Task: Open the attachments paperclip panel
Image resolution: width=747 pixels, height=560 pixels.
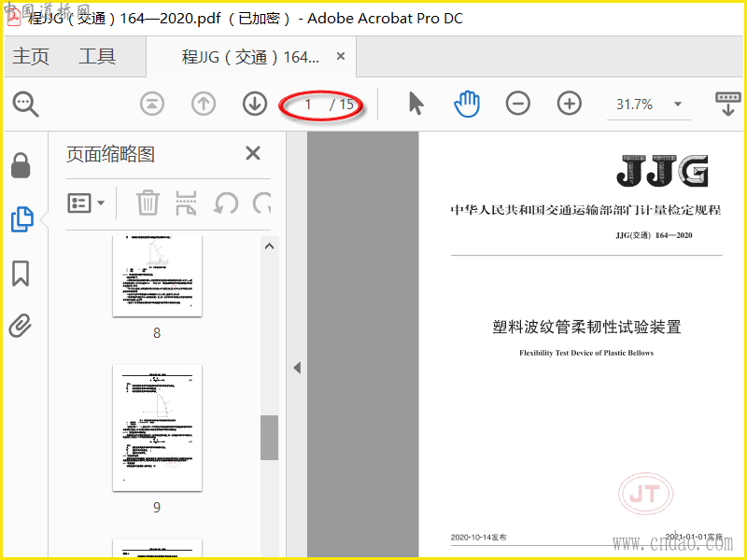Action: click(x=21, y=326)
